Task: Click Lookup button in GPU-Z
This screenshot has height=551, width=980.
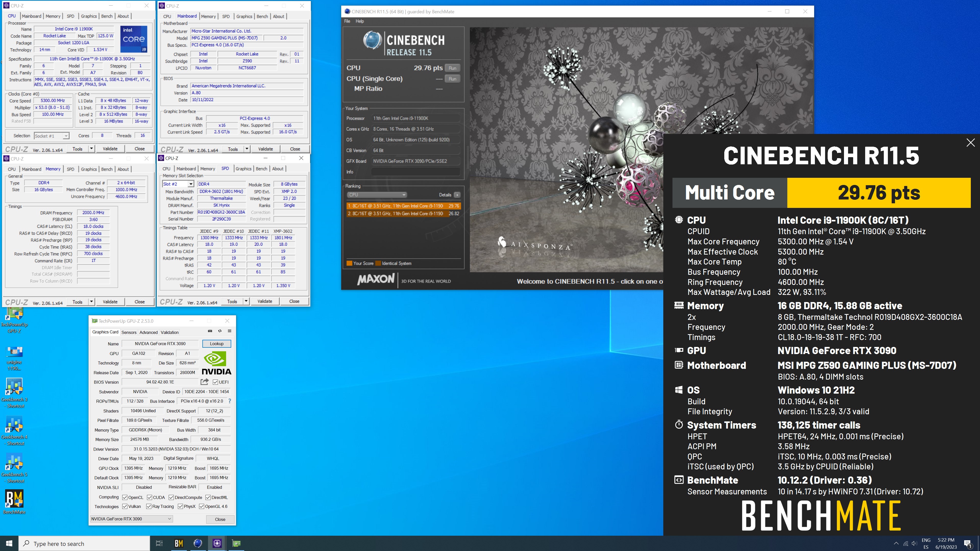Action: pos(216,343)
